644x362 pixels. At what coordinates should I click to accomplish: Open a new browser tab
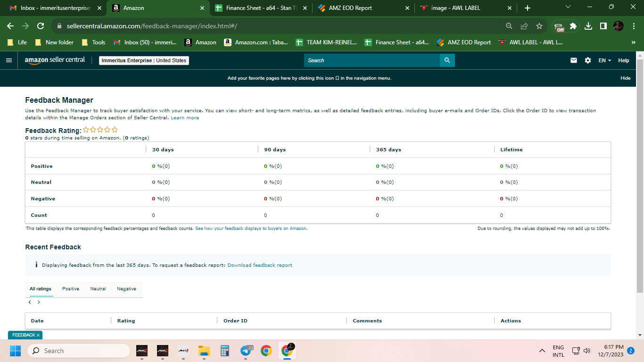point(528,8)
